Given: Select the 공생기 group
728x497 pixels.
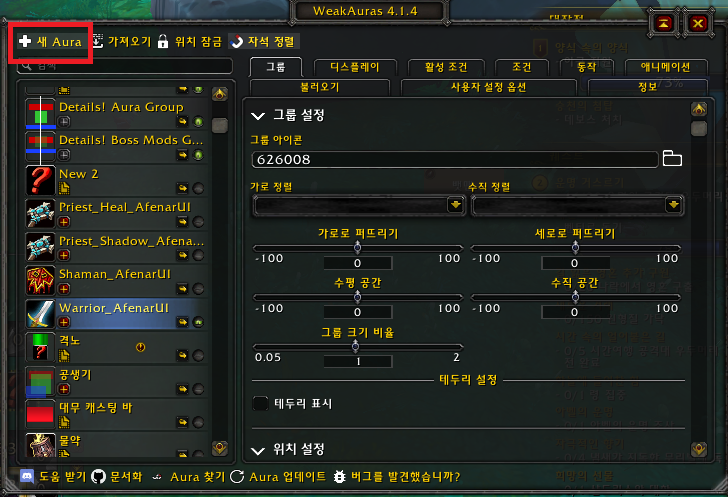Looking at the screenshot, I should [x=116, y=381].
